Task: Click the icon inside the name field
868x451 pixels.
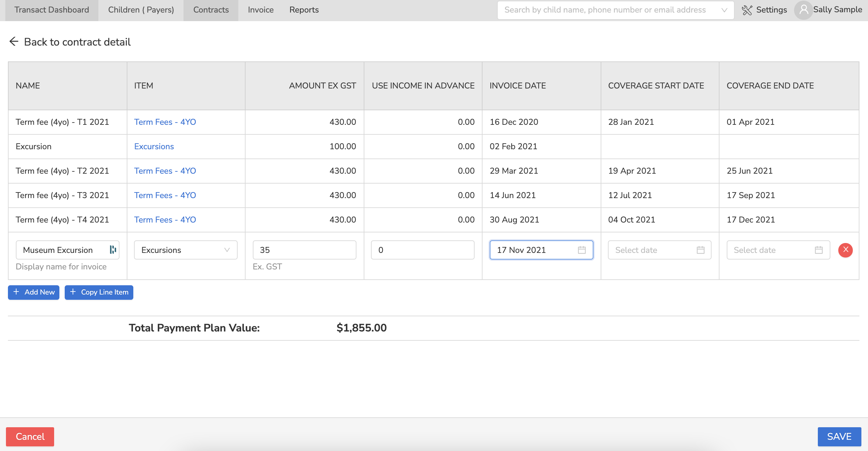Action: click(x=113, y=249)
